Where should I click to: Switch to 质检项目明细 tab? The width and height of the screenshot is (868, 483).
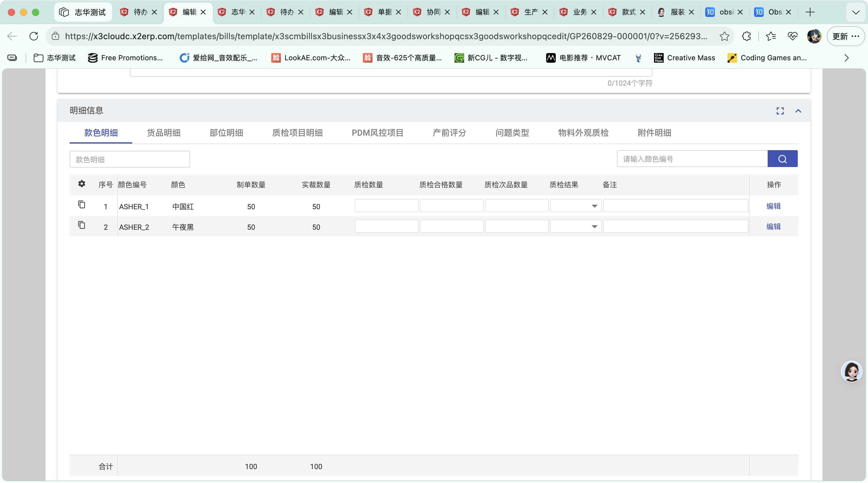click(x=297, y=133)
